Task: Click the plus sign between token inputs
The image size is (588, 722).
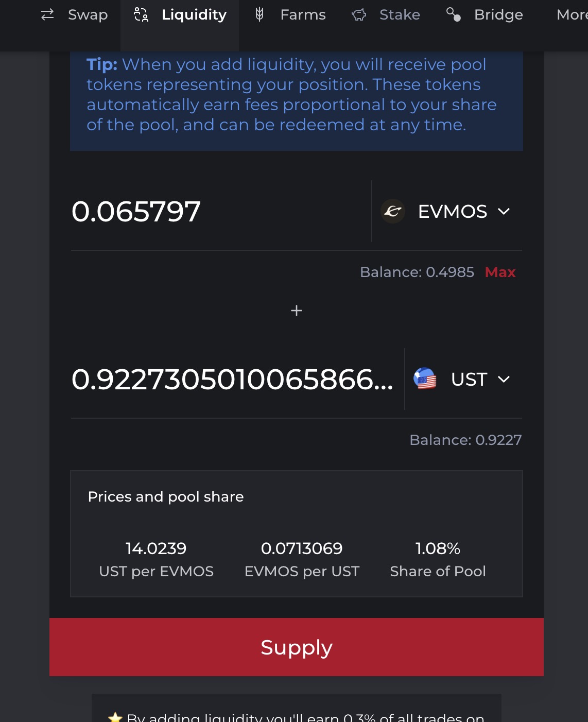Action: 297,311
